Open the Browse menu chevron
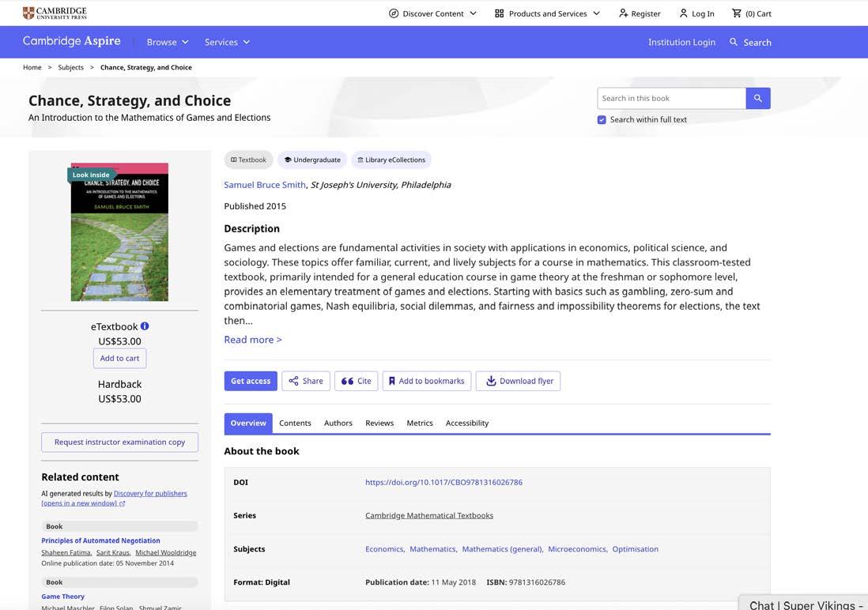 click(185, 42)
